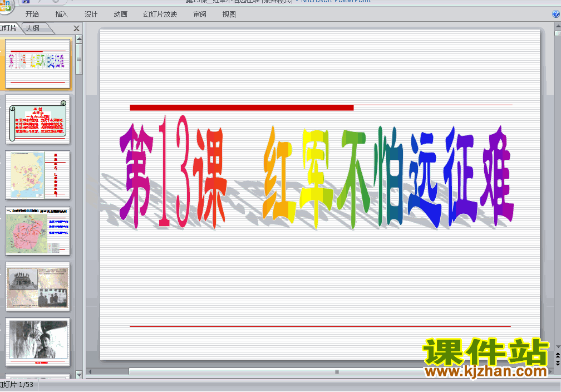561x392 pixels.
Task: Select the pink map slide thumbnail
Action: (38, 231)
